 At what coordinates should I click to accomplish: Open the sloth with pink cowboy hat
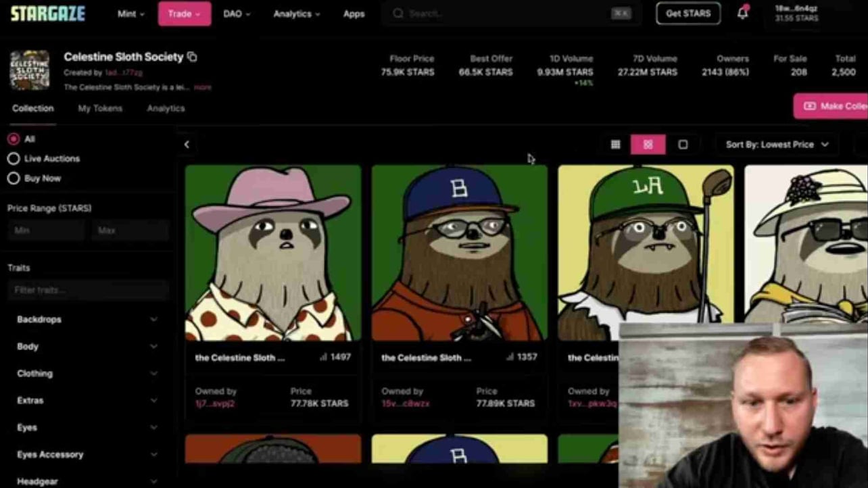coord(273,253)
